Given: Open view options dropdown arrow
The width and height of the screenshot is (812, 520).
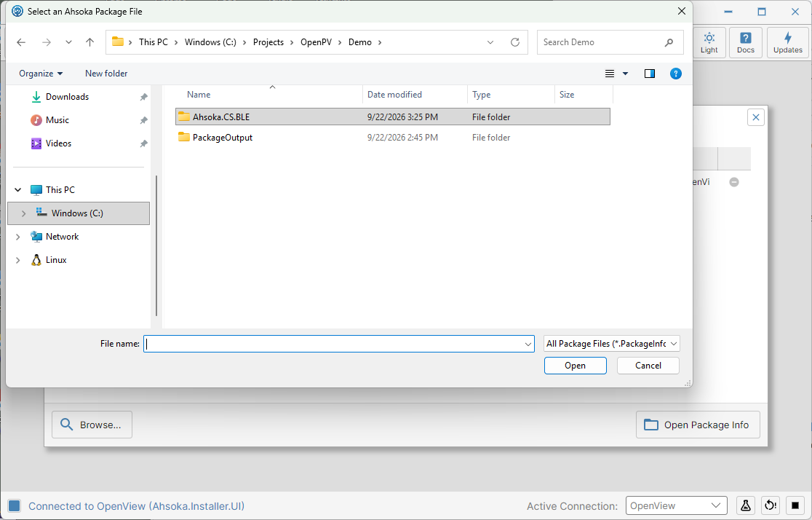Looking at the screenshot, I should click(x=625, y=74).
